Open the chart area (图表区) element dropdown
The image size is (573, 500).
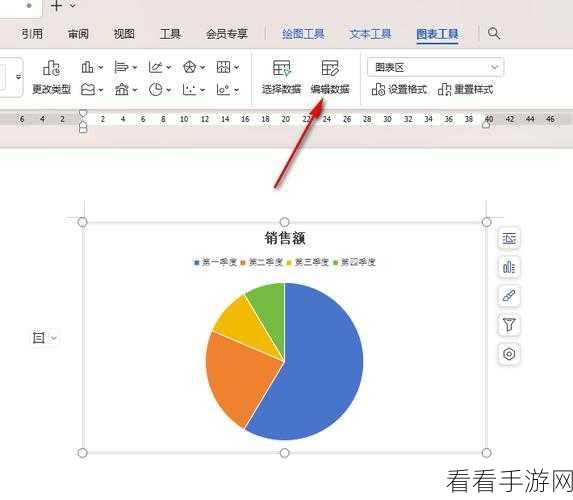pyautogui.click(x=436, y=67)
